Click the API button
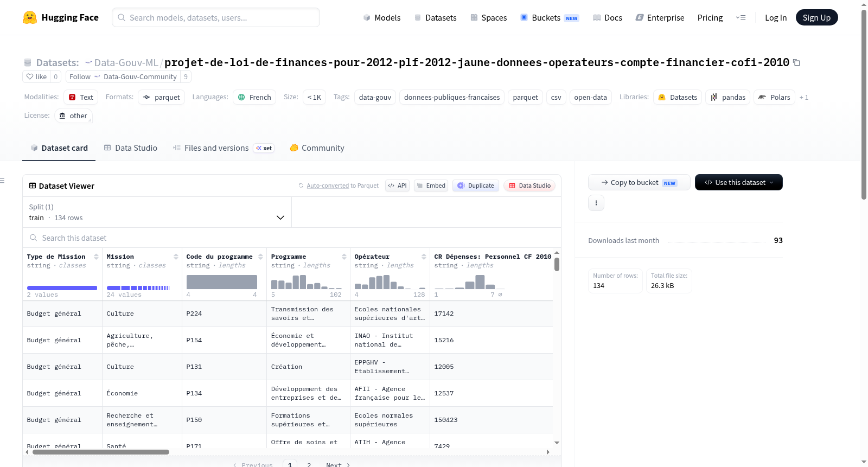The height and width of the screenshot is (467, 868). pos(398,185)
